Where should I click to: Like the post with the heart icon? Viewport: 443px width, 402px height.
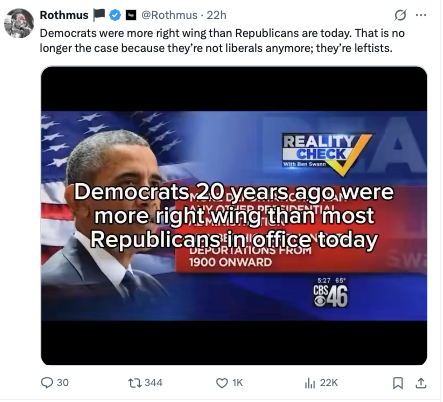(222, 383)
